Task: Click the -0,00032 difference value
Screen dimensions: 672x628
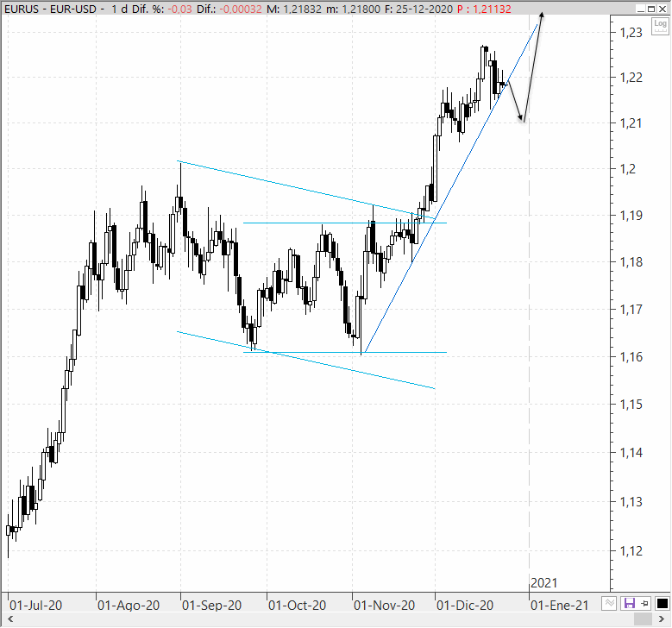Action: pos(241,9)
